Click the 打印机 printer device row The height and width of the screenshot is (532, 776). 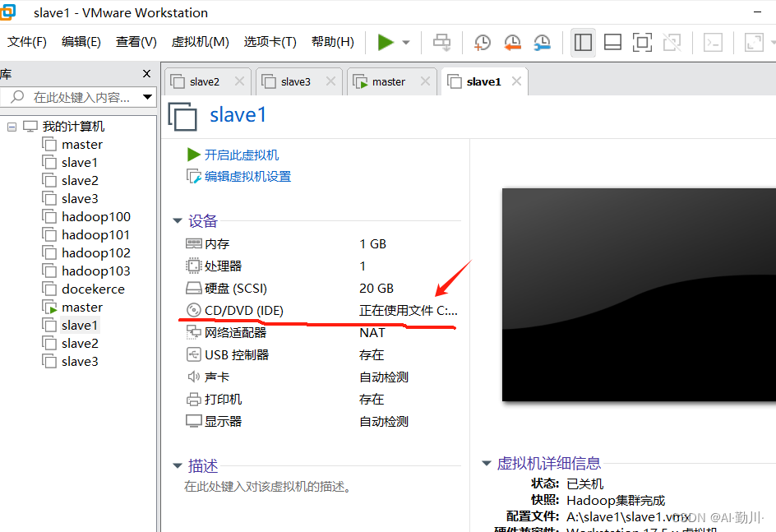pos(321,400)
